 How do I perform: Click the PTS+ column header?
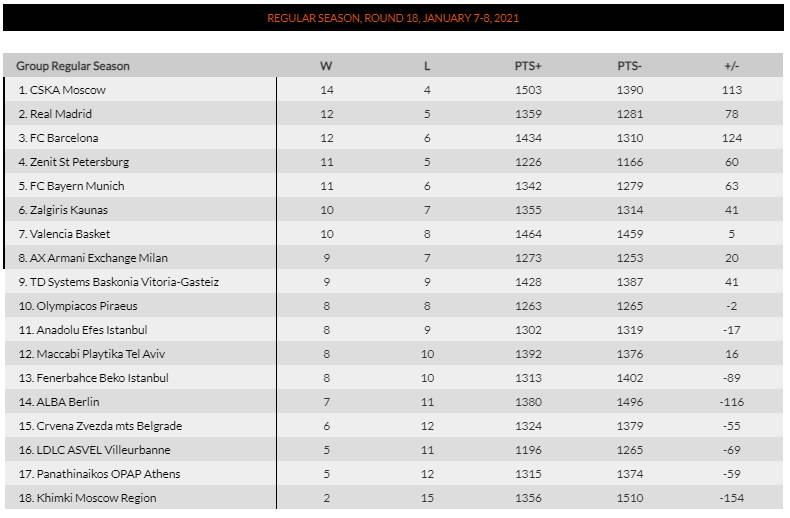[x=527, y=66]
